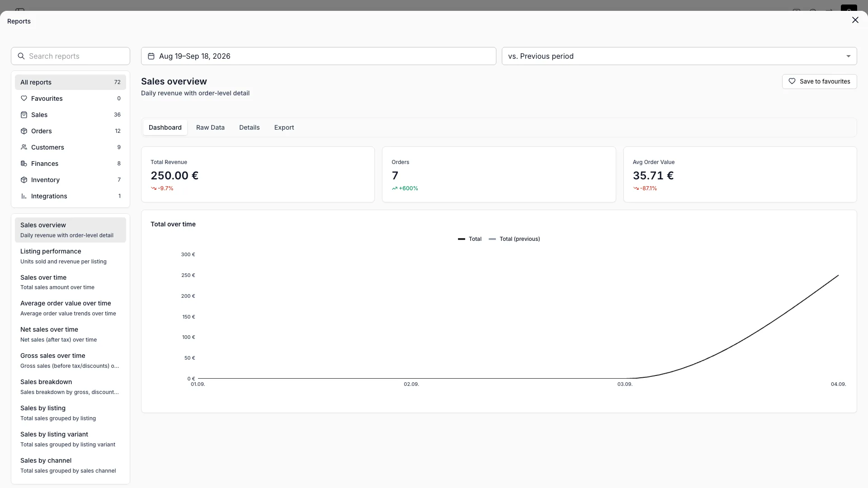Switch to the Raw Data tab
This screenshot has width=868, height=488.
click(210, 127)
